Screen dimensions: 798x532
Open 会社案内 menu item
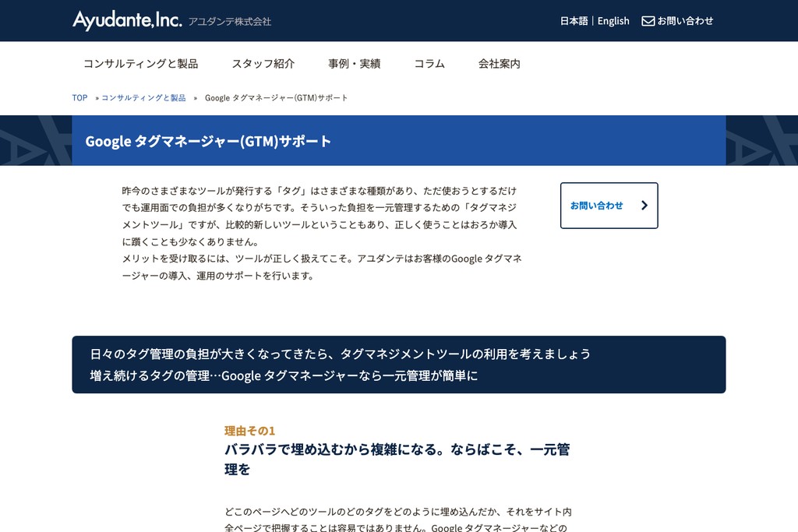500,64
